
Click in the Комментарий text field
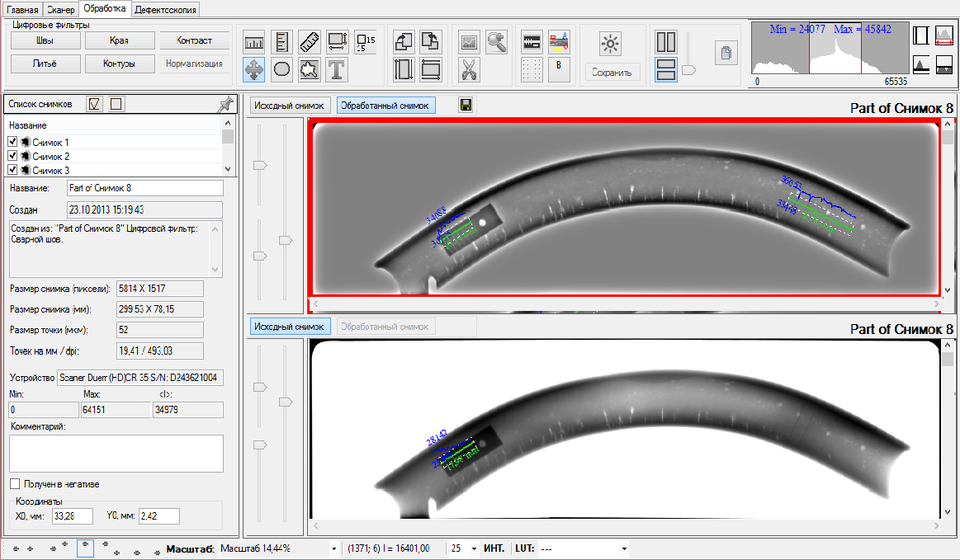116,453
